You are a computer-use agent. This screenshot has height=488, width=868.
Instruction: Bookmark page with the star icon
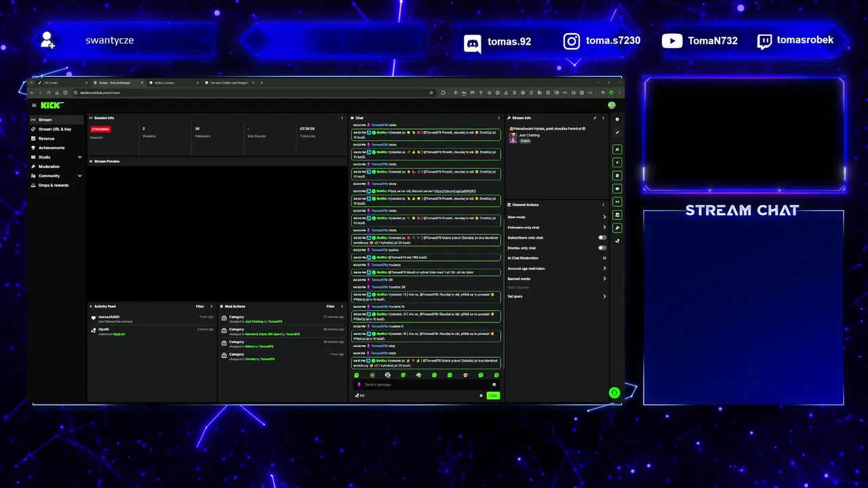[x=431, y=93]
